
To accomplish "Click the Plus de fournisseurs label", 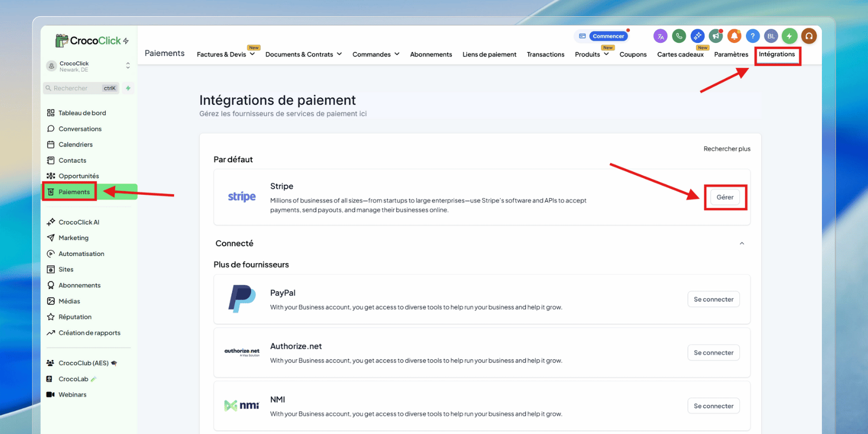I will pos(251,265).
